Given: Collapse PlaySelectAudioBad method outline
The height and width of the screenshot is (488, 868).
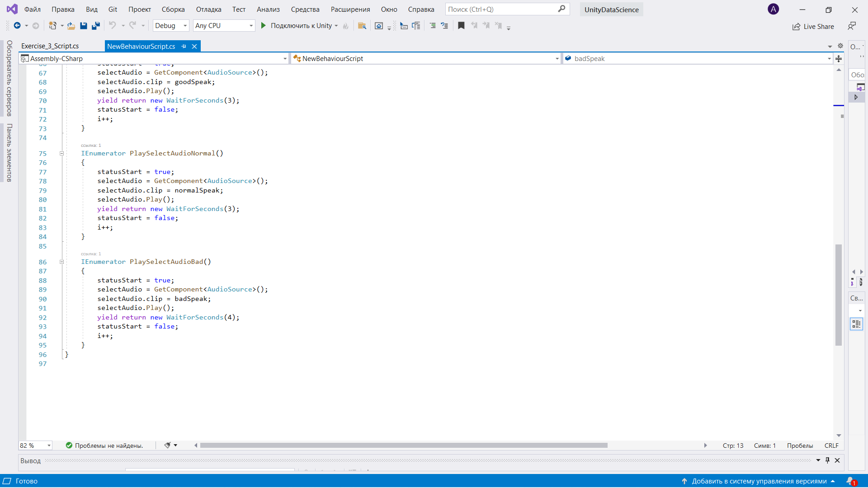Looking at the screenshot, I should tap(62, 262).
